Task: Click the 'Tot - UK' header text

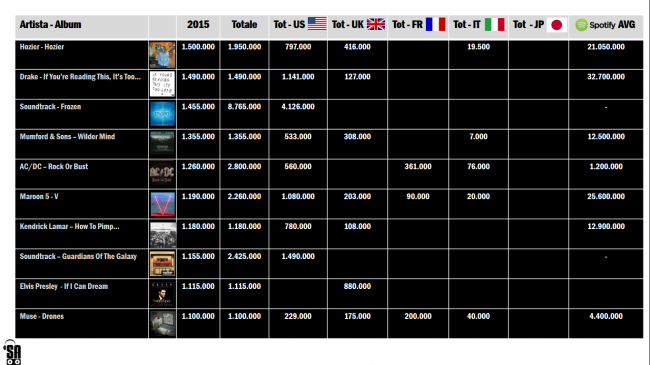Action: 348,24
